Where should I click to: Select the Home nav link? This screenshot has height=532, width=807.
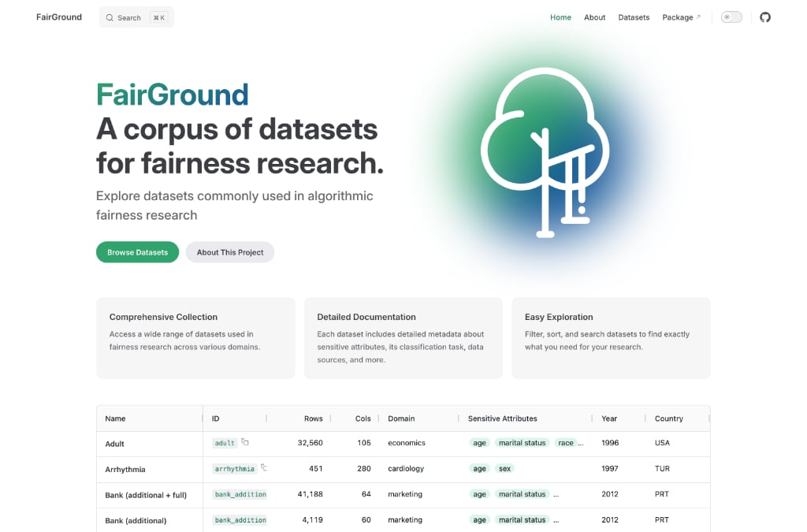(560, 17)
